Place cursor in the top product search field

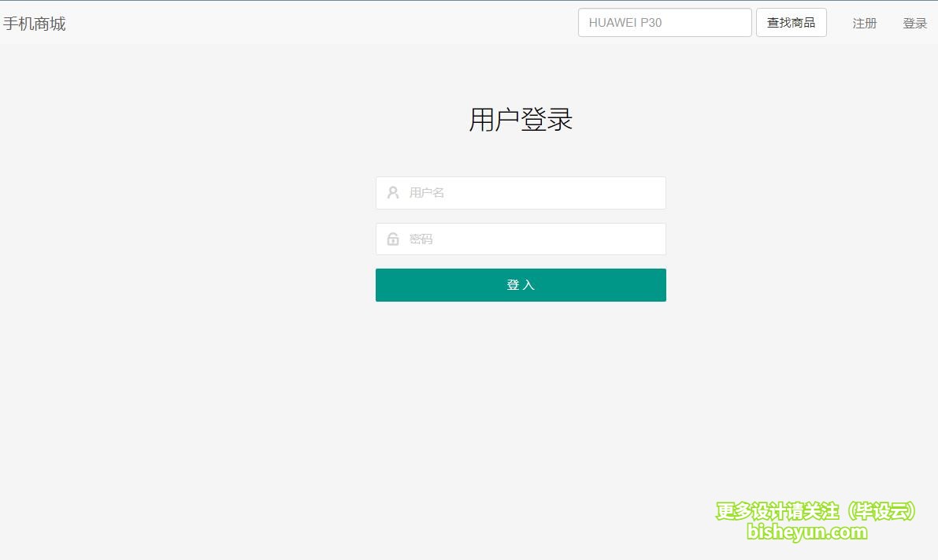(665, 23)
